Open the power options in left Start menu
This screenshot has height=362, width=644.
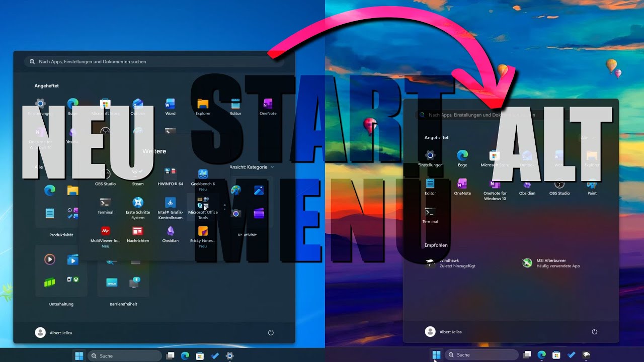click(x=271, y=333)
